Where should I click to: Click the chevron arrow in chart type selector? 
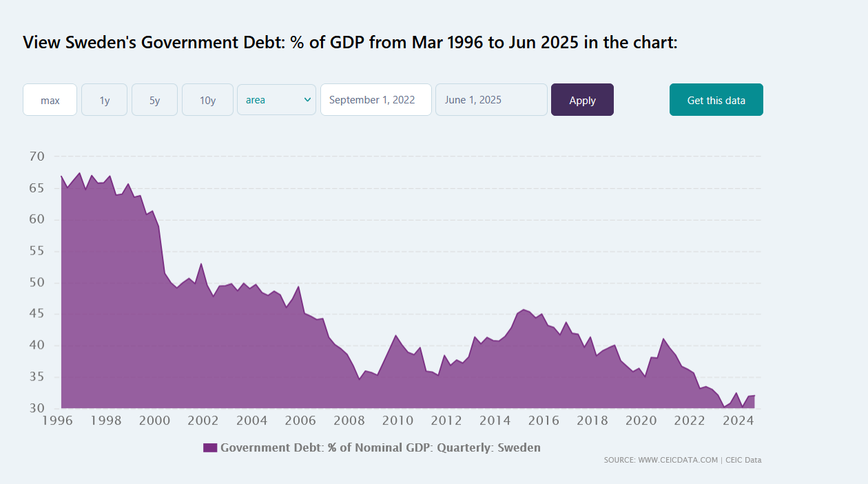click(x=307, y=100)
